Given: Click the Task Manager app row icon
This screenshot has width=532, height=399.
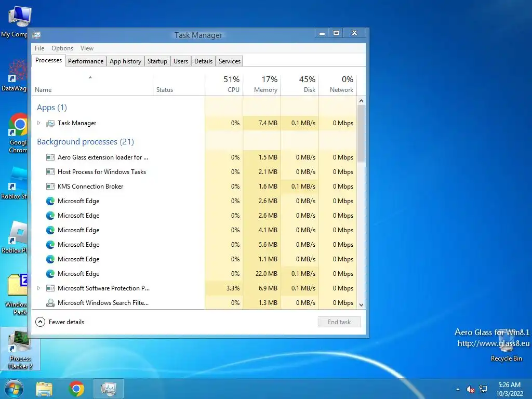Looking at the screenshot, I should pyautogui.click(x=50, y=124).
